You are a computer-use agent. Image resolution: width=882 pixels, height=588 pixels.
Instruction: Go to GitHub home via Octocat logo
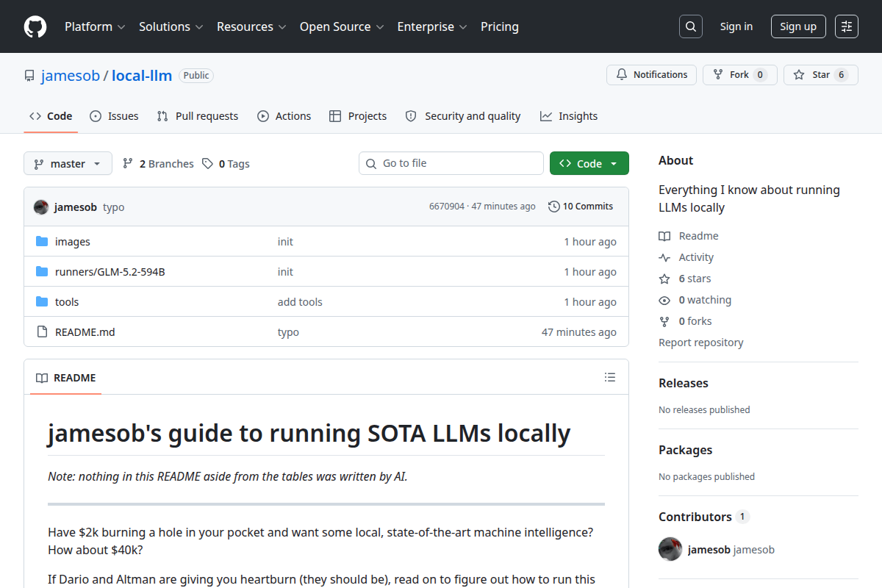35,26
